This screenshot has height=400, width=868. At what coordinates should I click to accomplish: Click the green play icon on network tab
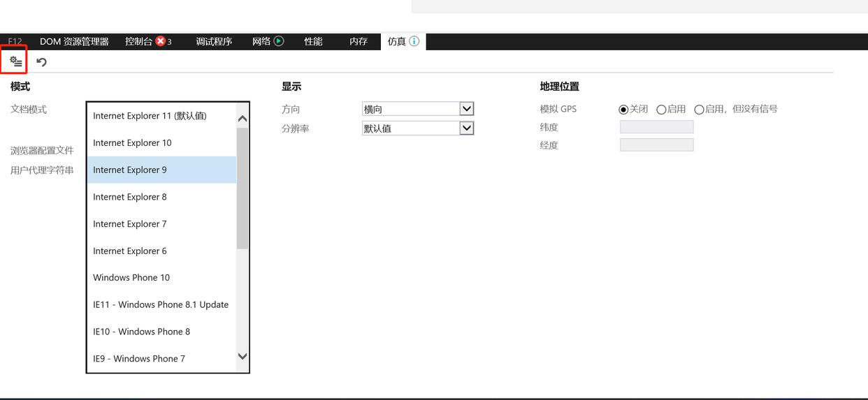(279, 41)
